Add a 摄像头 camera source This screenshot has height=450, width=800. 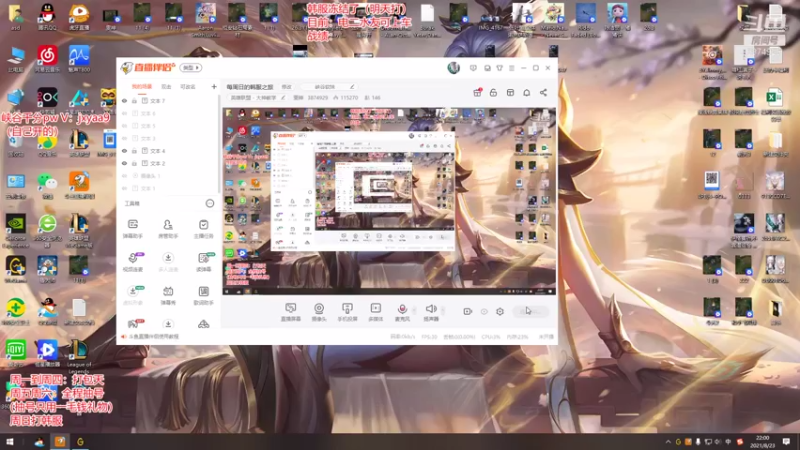pos(319,312)
